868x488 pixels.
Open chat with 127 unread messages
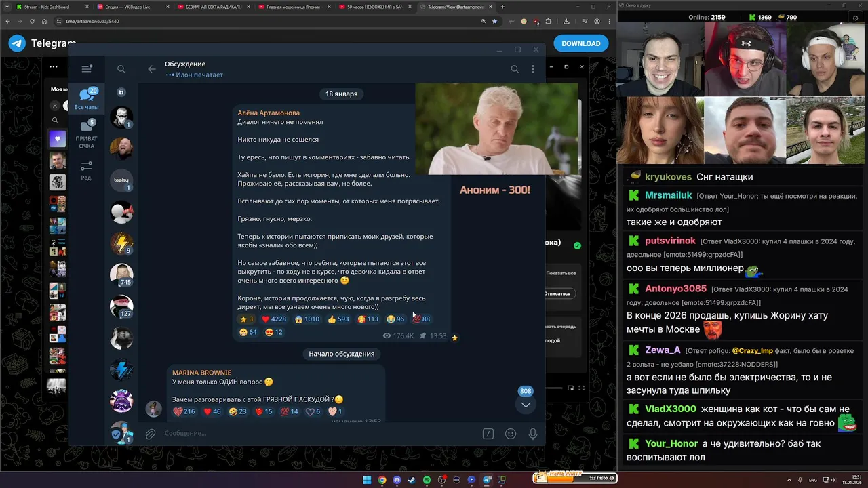[x=121, y=306]
